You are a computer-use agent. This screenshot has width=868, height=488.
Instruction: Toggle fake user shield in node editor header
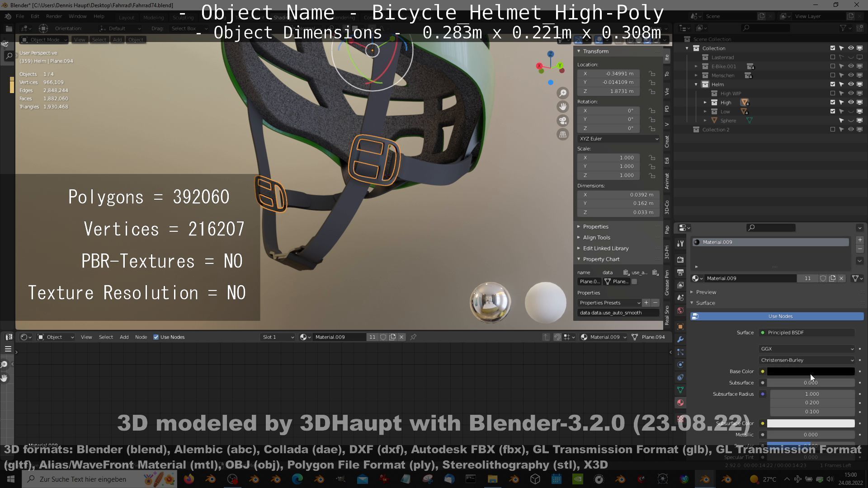(383, 337)
